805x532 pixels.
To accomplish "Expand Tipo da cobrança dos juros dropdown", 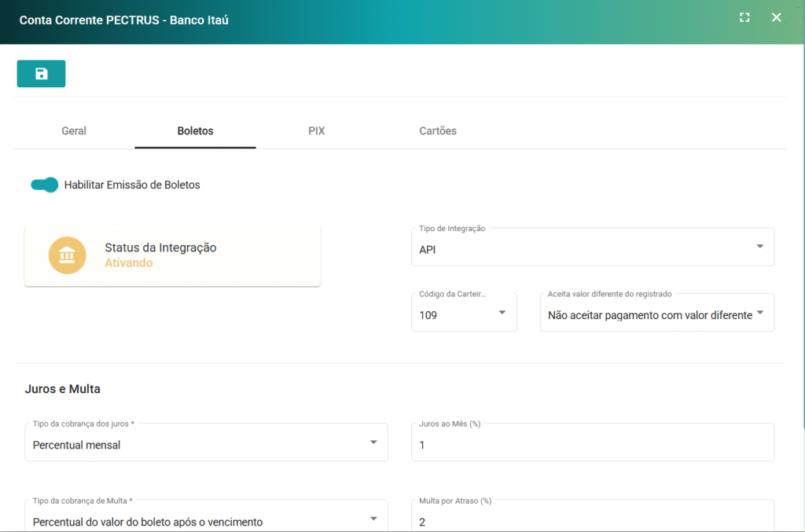I will 206,444.
